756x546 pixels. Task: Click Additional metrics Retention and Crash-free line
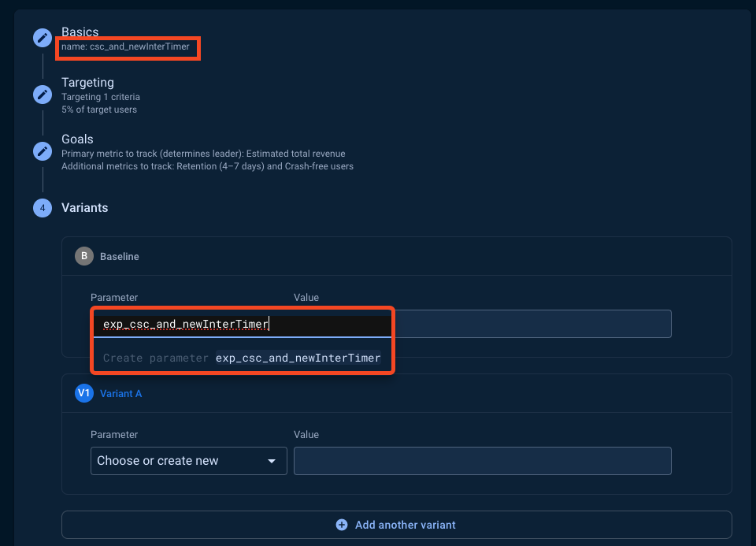pyautogui.click(x=207, y=166)
